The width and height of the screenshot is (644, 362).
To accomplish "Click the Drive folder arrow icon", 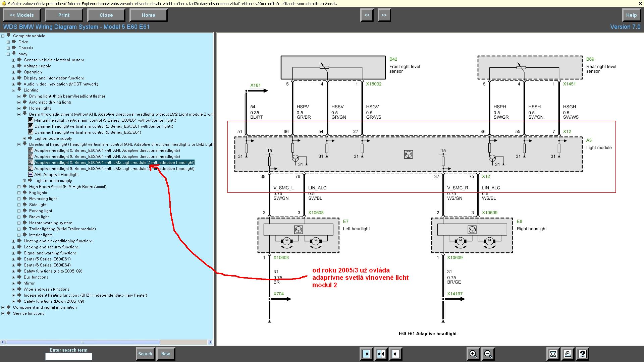I will (x=14, y=41).
